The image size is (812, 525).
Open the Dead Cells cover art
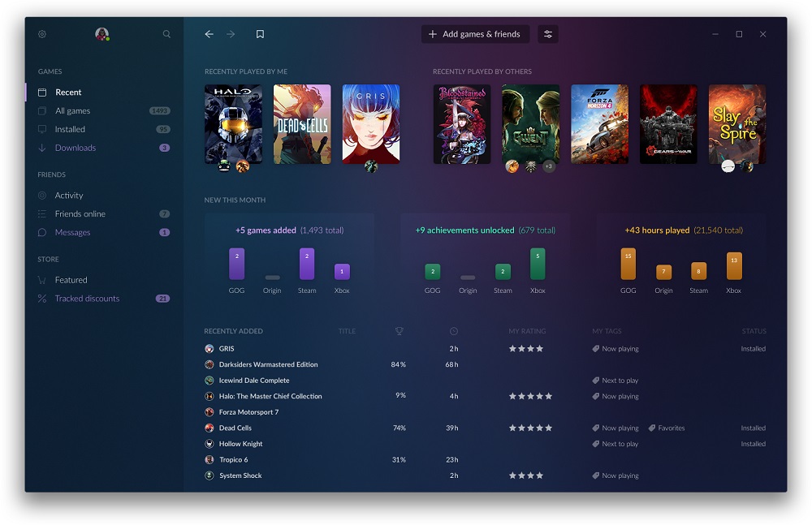click(x=302, y=124)
